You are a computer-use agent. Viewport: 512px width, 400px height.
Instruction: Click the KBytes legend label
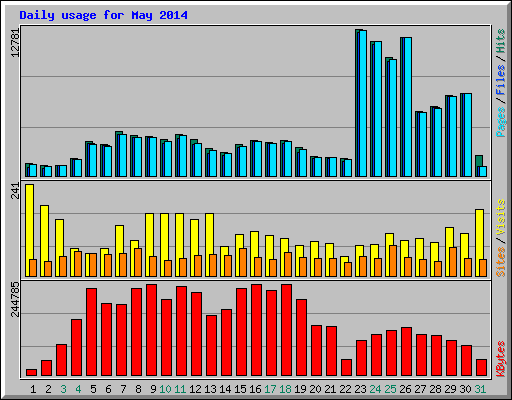[501, 359]
